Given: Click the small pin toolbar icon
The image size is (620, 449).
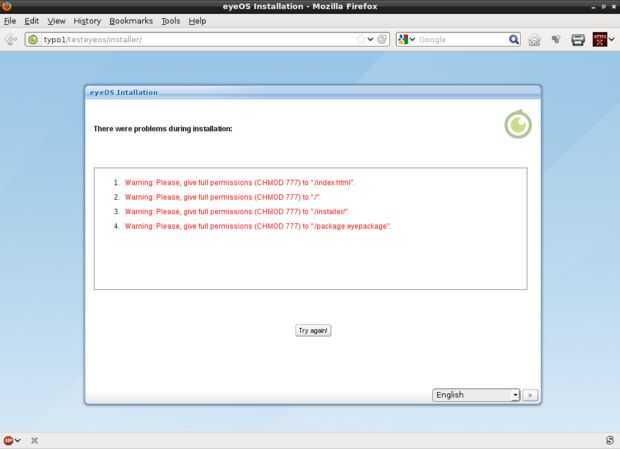Looking at the screenshot, I should (x=556, y=39).
